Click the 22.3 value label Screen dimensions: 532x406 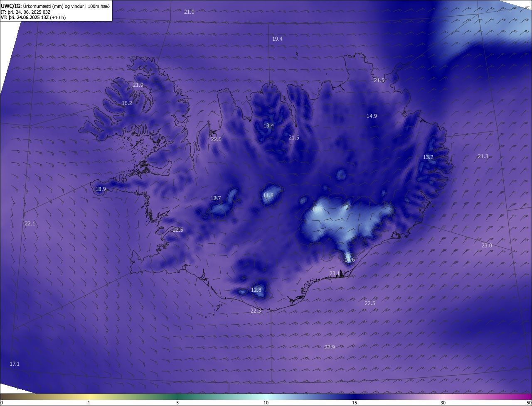(x=256, y=311)
